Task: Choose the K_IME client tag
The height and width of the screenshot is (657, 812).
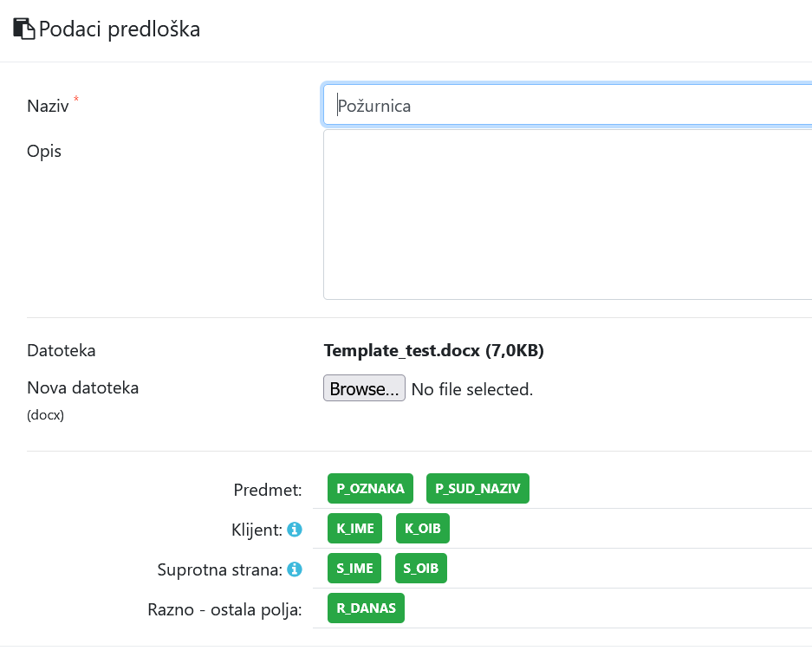Action: point(355,528)
